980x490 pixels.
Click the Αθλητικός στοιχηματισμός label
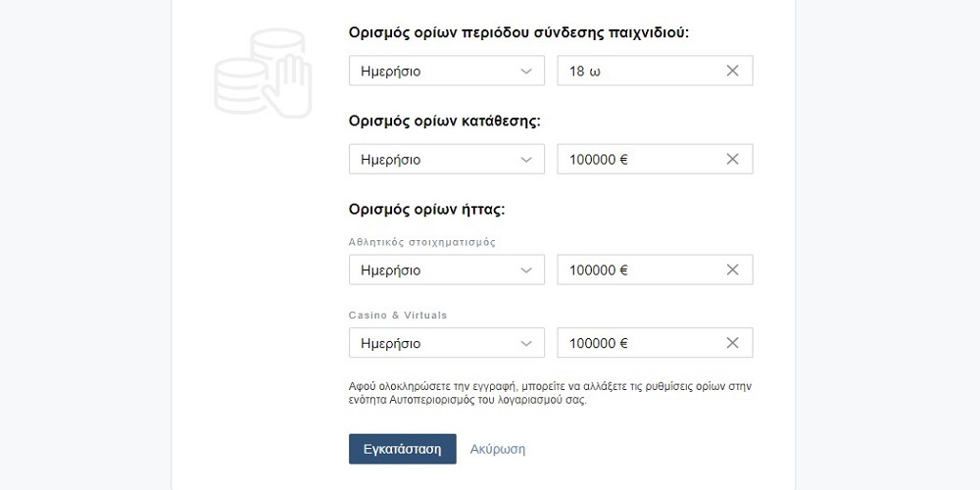421,242
